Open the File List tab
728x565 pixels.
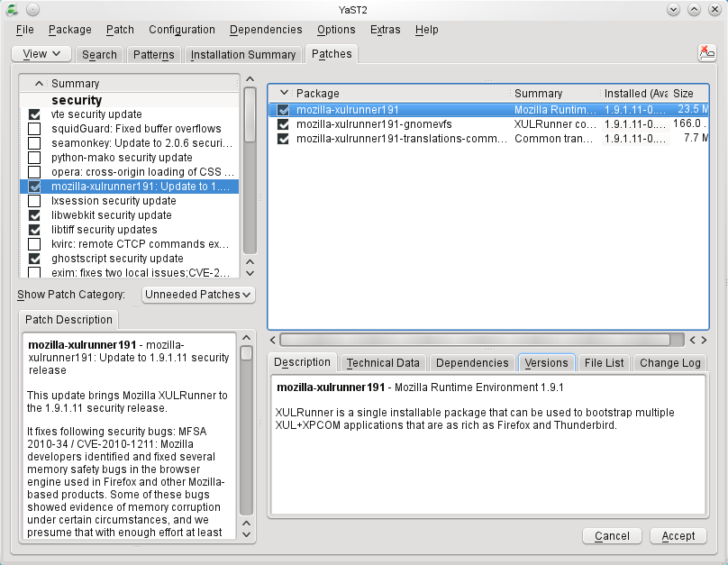(x=604, y=362)
